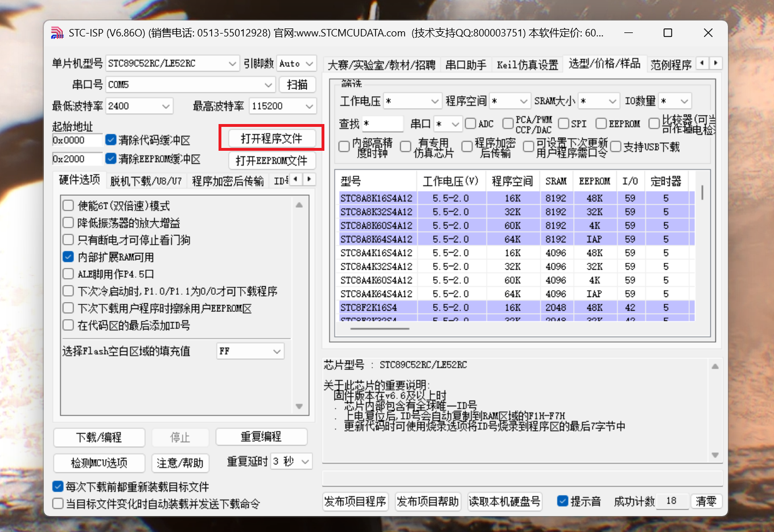Open 单片机型号 dropdown
Viewport: 774px width, 532px height.
click(x=172, y=63)
